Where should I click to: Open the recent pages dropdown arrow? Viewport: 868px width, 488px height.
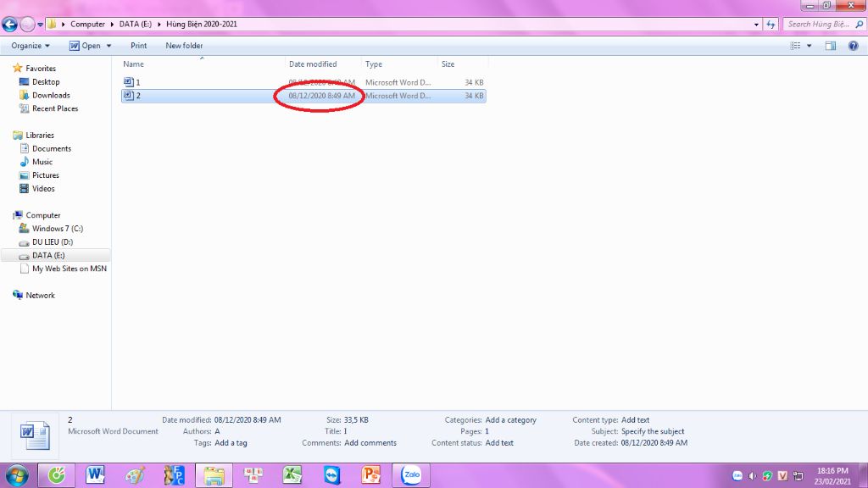point(40,25)
